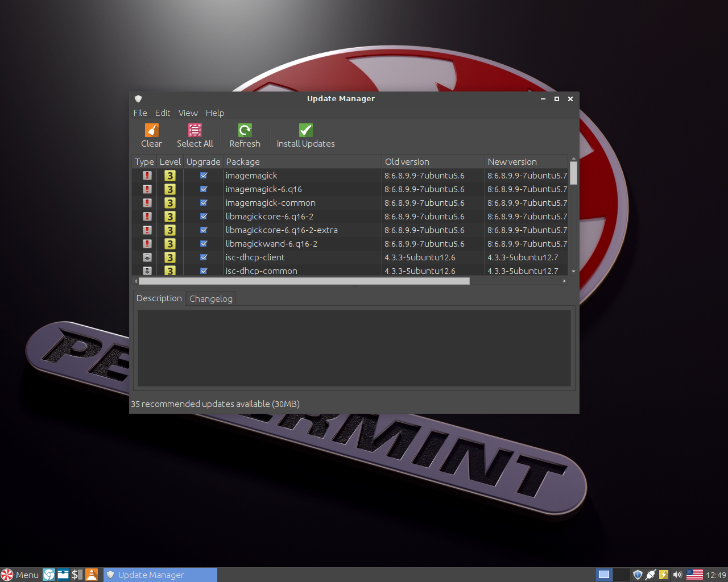Click the US flag keyboard layout indicator
Image resolution: width=728 pixels, height=582 pixels.
694,575
